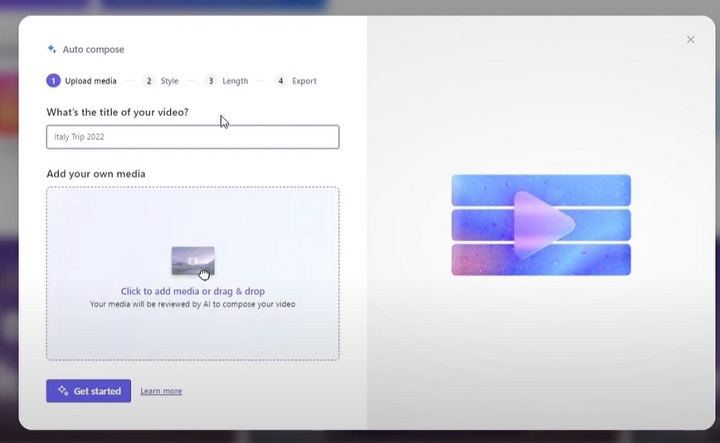The image size is (720, 443).
Task: Click the 'Click to add media' text
Action: pyautogui.click(x=192, y=292)
